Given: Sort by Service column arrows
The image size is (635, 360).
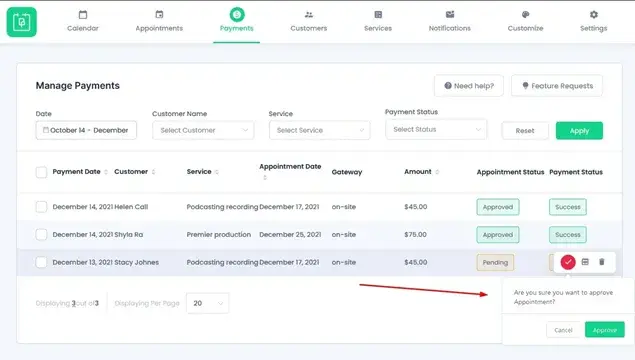Looking at the screenshot, I should [217, 172].
